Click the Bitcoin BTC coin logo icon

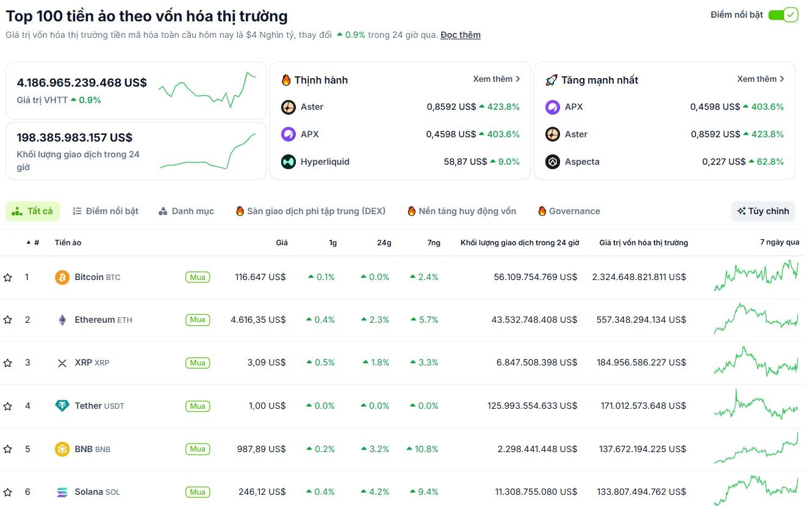tap(62, 276)
